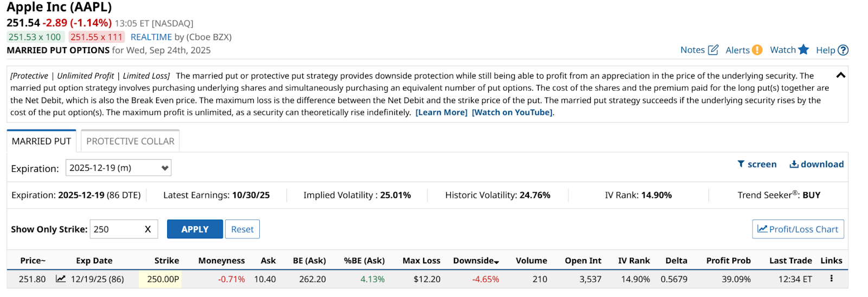Click the Watch star icon
The image size is (868, 297).
click(803, 49)
